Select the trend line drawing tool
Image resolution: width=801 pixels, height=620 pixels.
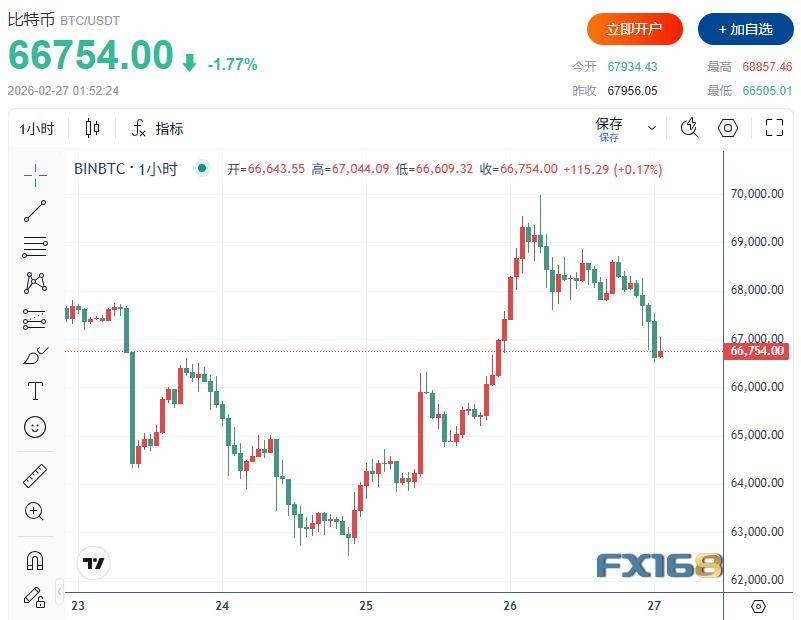pos(35,211)
